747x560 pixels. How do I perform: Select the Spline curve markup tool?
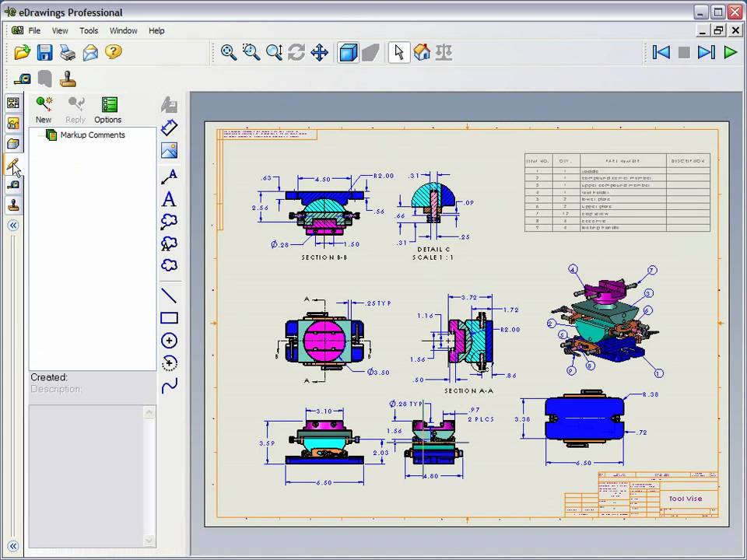point(169,385)
